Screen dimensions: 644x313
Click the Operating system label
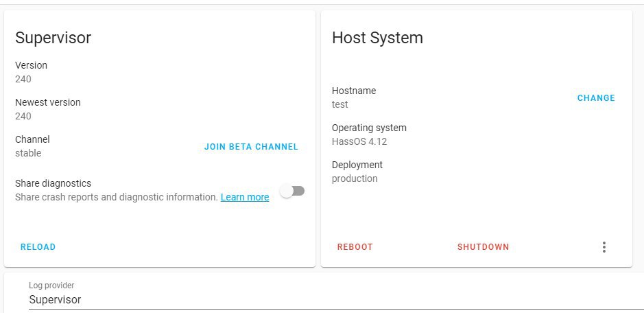tap(369, 128)
